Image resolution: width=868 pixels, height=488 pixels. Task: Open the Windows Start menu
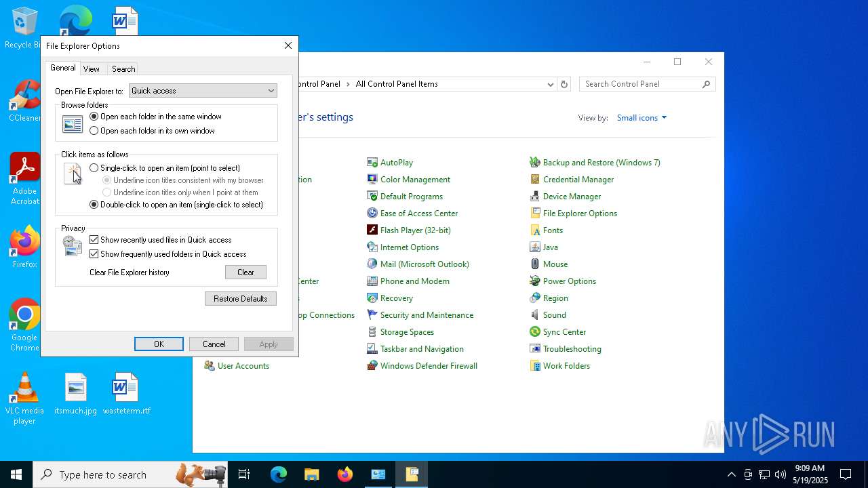(16, 474)
